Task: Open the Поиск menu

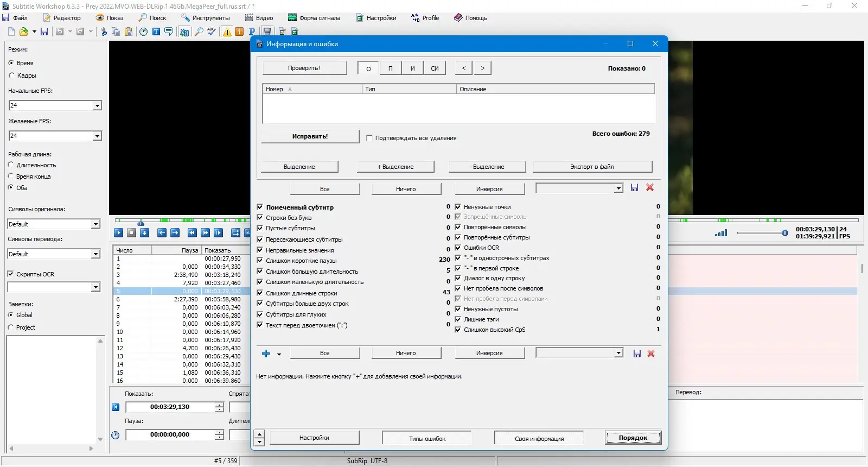Action: pos(152,18)
